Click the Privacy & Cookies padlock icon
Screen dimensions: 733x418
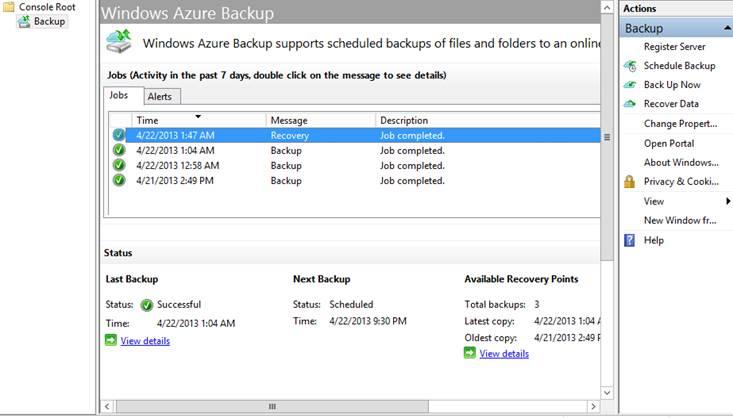coord(630,181)
